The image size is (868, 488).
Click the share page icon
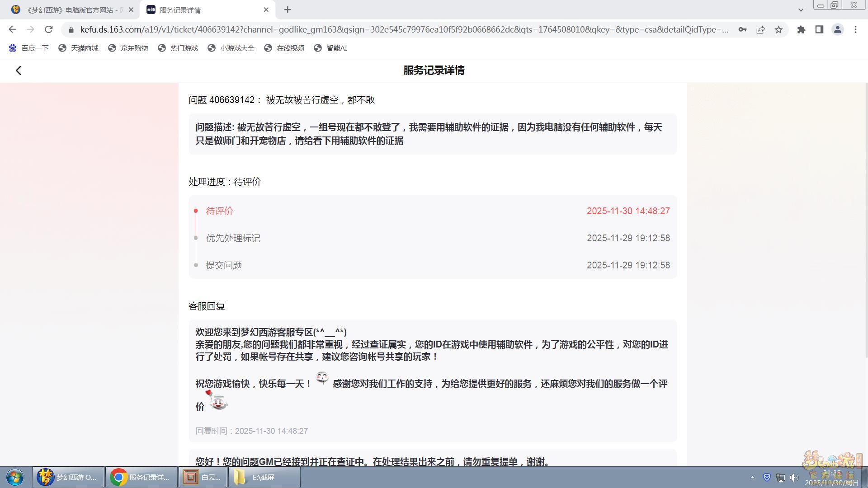(760, 29)
